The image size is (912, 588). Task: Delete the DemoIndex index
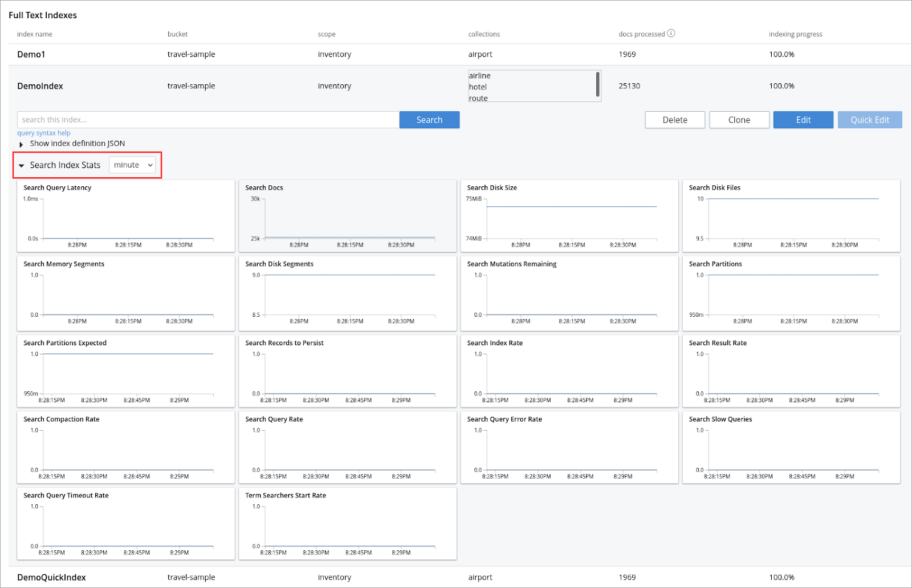[675, 120]
